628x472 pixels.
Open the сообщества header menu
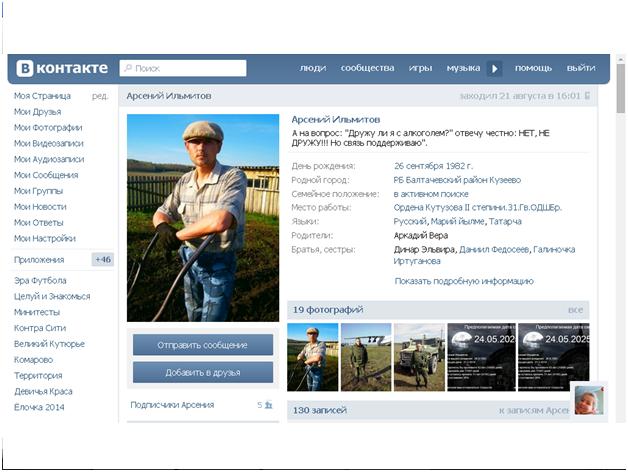367,68
